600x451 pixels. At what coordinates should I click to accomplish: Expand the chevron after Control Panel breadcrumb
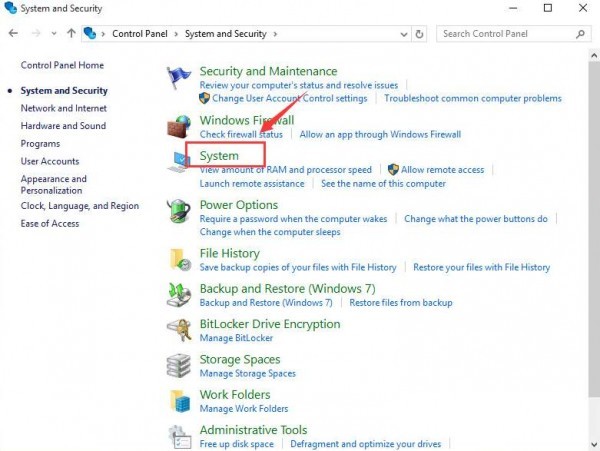(176, 34)
